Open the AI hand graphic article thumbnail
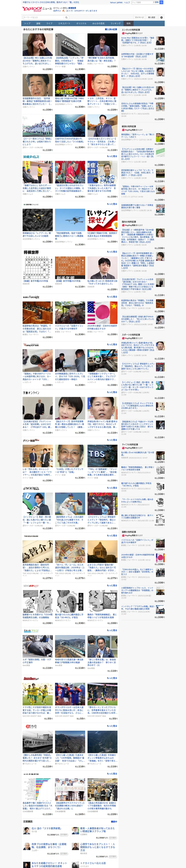This screenshot has height=868, width=186. tap(70, 126)
